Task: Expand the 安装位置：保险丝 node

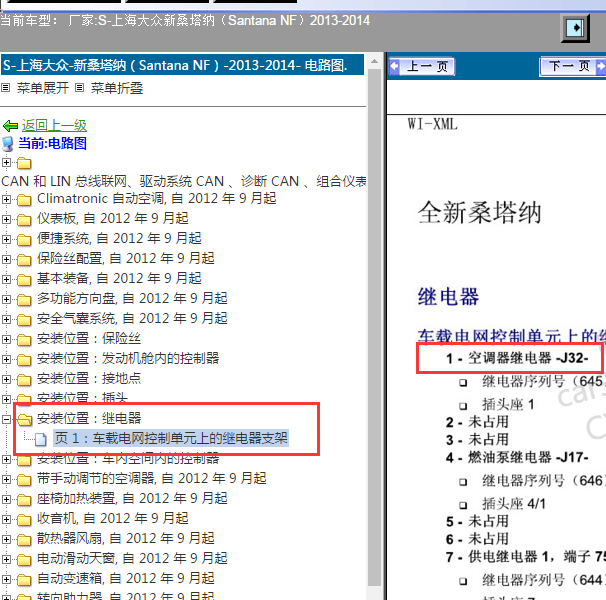Action: [x=6, y=339]
